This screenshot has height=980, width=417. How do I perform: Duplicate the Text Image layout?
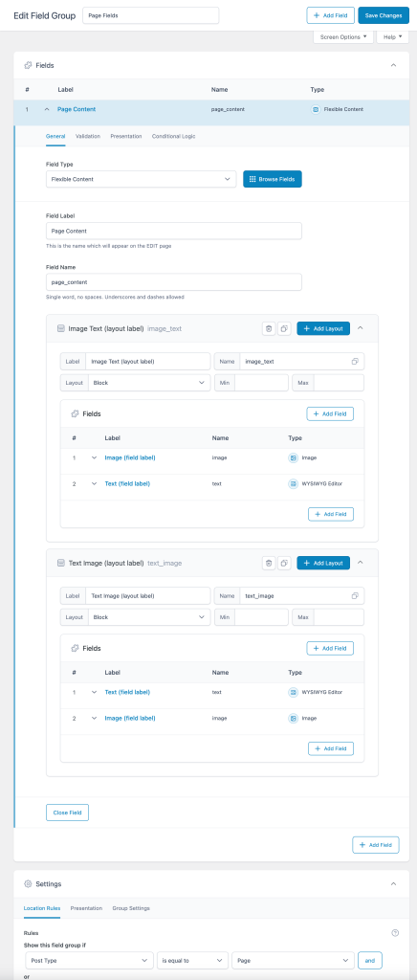click(284, 563)
